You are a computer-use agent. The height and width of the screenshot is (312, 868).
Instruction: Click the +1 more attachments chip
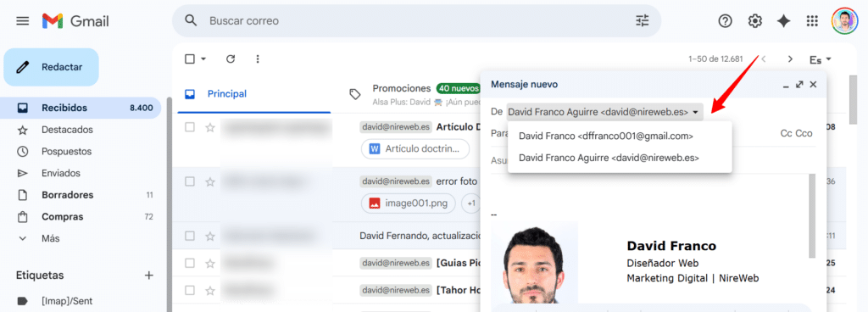click(470, 203)
